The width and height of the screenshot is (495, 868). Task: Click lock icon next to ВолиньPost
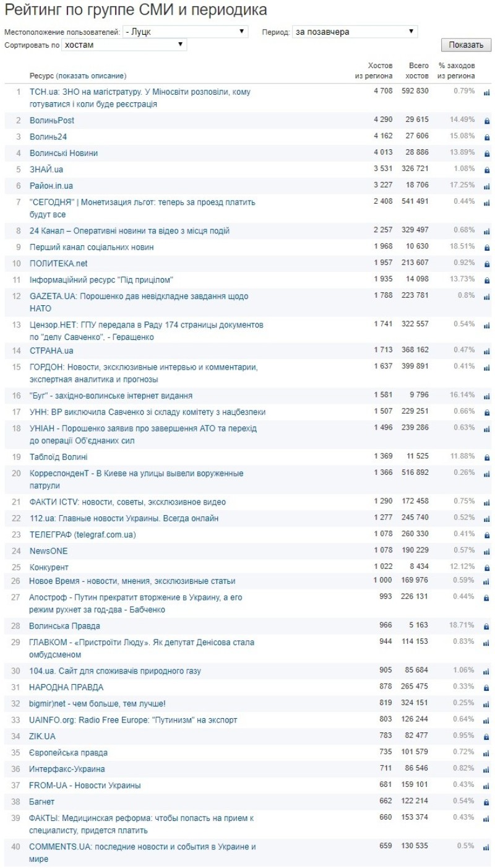[x=486, y=121]
